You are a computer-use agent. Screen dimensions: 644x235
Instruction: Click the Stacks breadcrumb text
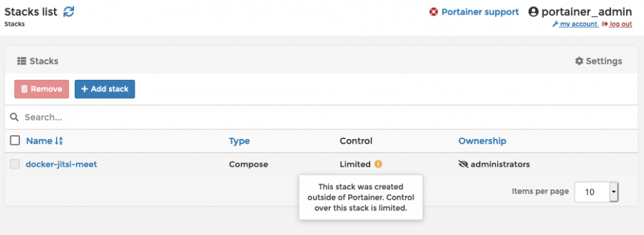coord(15,24)
